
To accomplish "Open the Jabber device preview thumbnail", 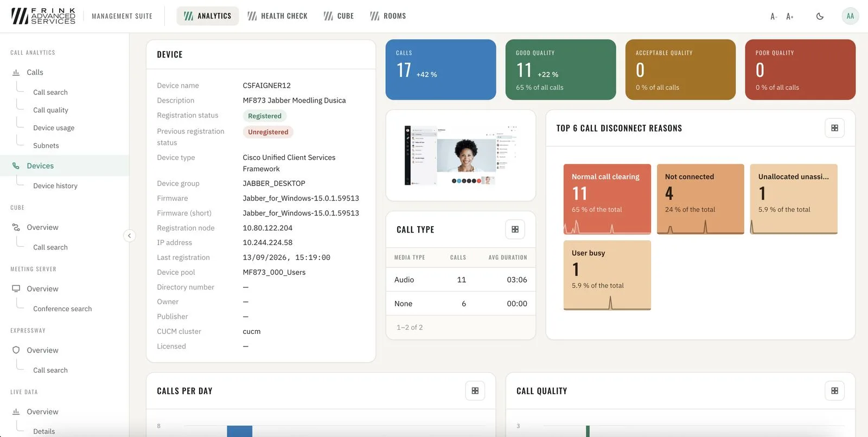I will 461,156.
